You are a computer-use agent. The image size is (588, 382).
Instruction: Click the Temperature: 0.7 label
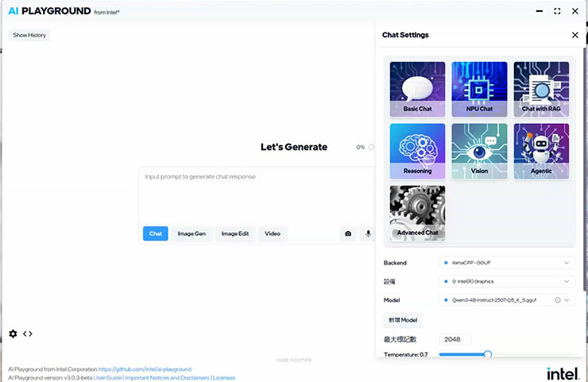[406, 354]
